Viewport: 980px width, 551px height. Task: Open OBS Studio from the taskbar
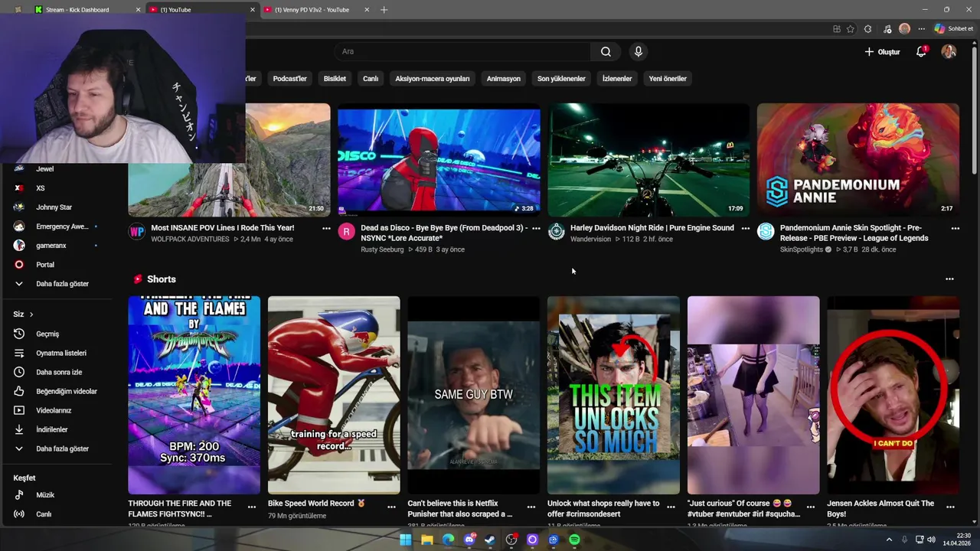511,540
